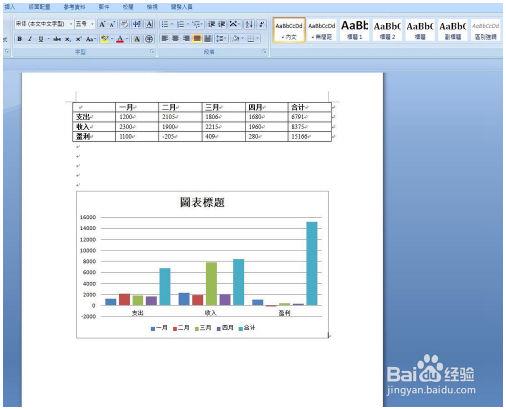The image size is (506, 410).
Task: Toggle italic formatting
Action: 30,39
